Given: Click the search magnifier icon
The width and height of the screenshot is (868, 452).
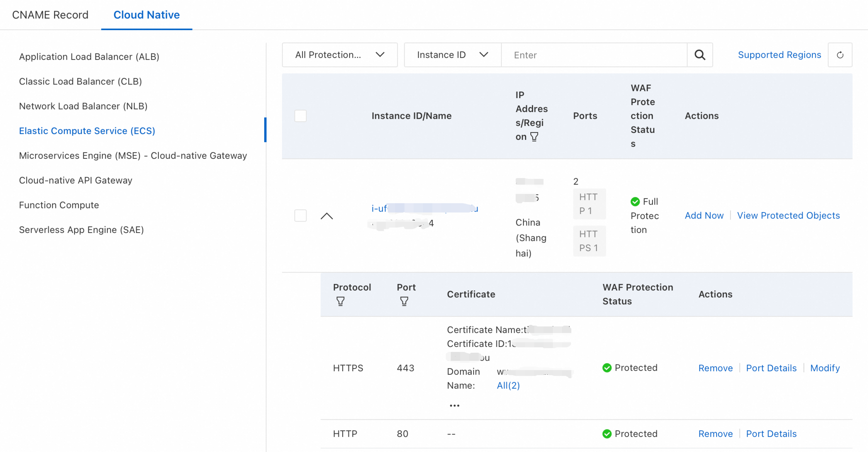Looking at the screenshot, I should [x=700, y=55].
